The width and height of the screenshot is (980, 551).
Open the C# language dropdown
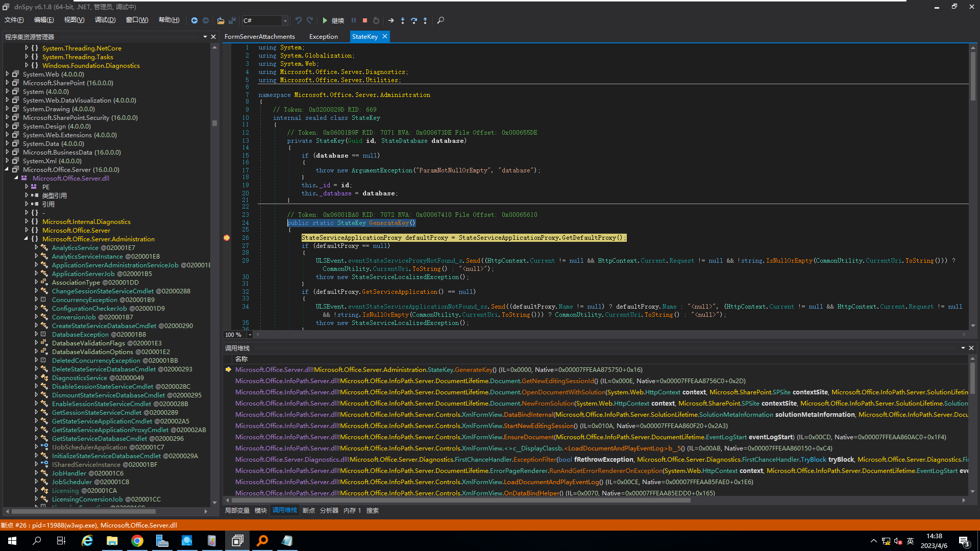click(x=285, y=20)
